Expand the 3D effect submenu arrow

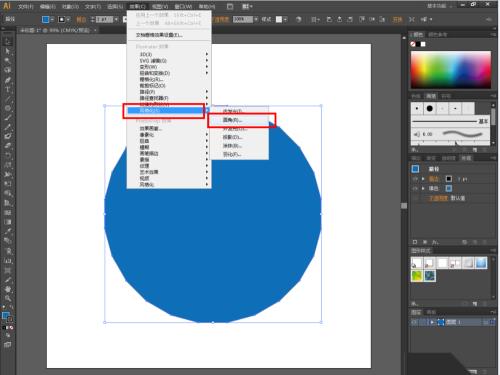[207, 54]
